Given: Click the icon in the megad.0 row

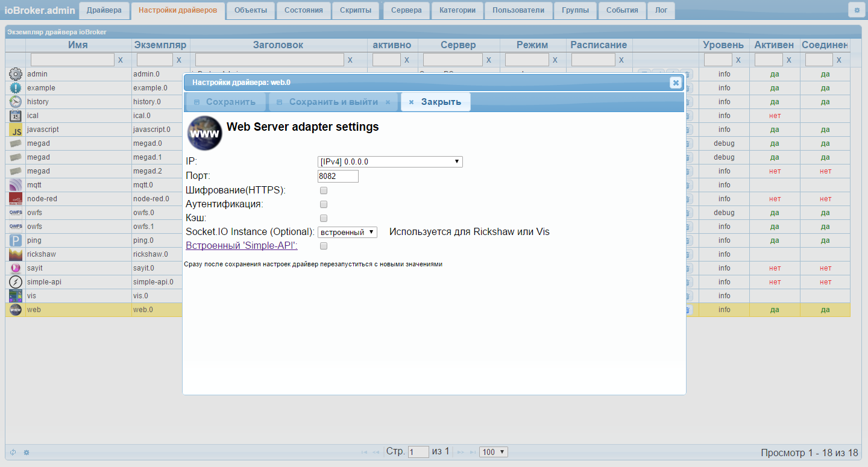Looking at the screenshot, I should [16, 143].
